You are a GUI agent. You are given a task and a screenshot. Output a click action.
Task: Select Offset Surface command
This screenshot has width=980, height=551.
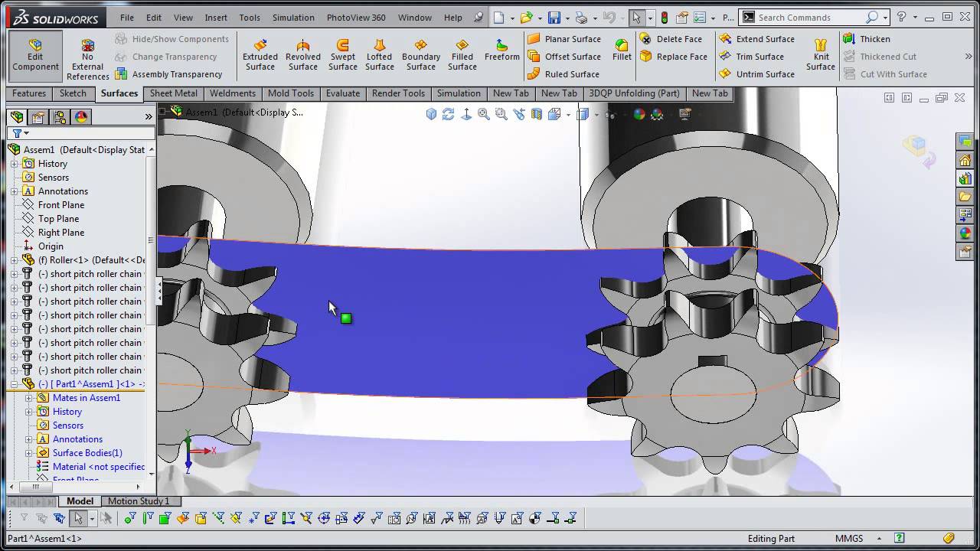tap(564, 57)
